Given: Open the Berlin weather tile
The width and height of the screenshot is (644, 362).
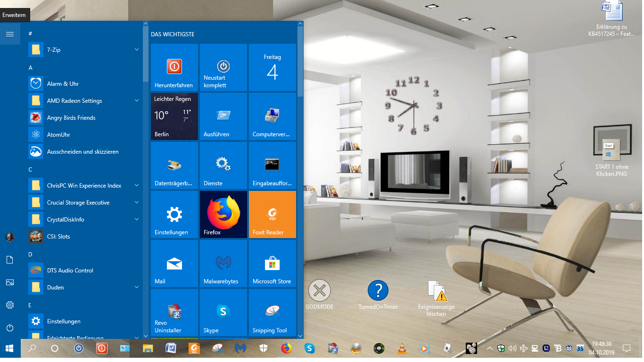Looking at the screenshot, I should pos(174,116).
